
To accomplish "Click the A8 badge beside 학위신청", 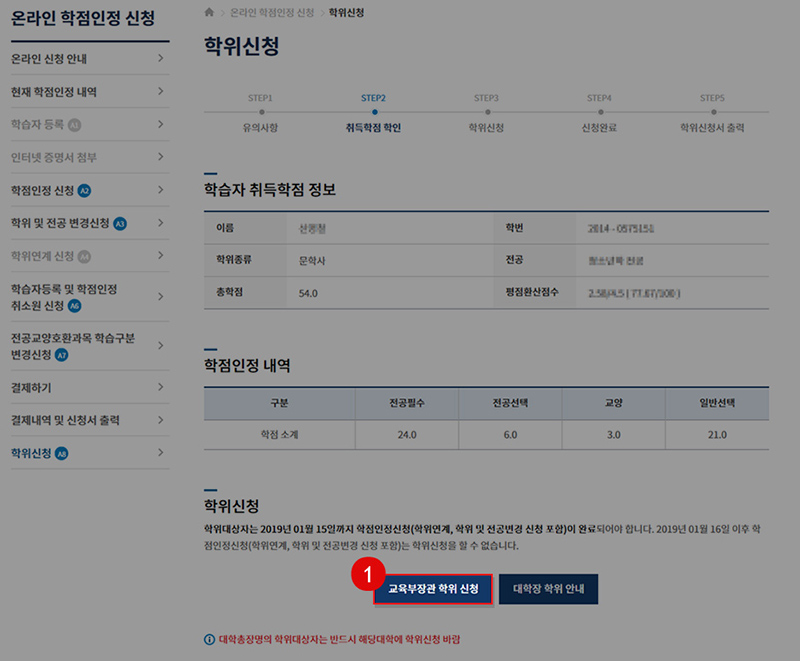I will tap(62, 453).
